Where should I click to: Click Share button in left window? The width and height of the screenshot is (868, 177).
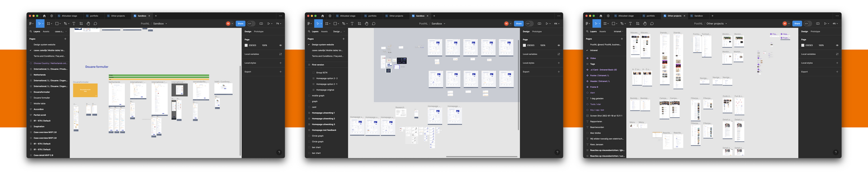click(x=240, y=24)
